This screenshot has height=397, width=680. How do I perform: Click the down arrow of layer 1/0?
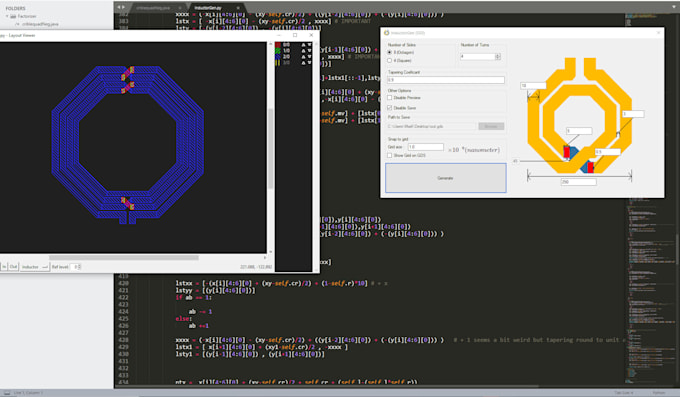click(309, 51)
